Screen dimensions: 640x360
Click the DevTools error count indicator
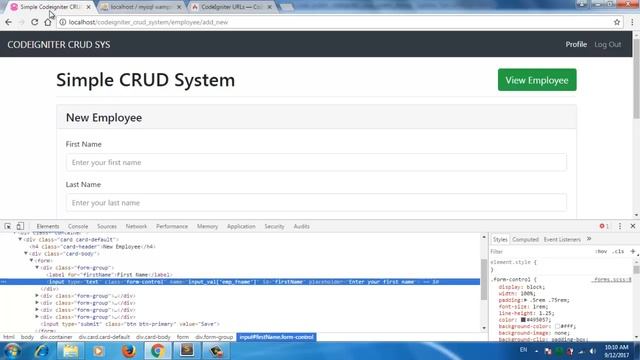pos(604,226)
